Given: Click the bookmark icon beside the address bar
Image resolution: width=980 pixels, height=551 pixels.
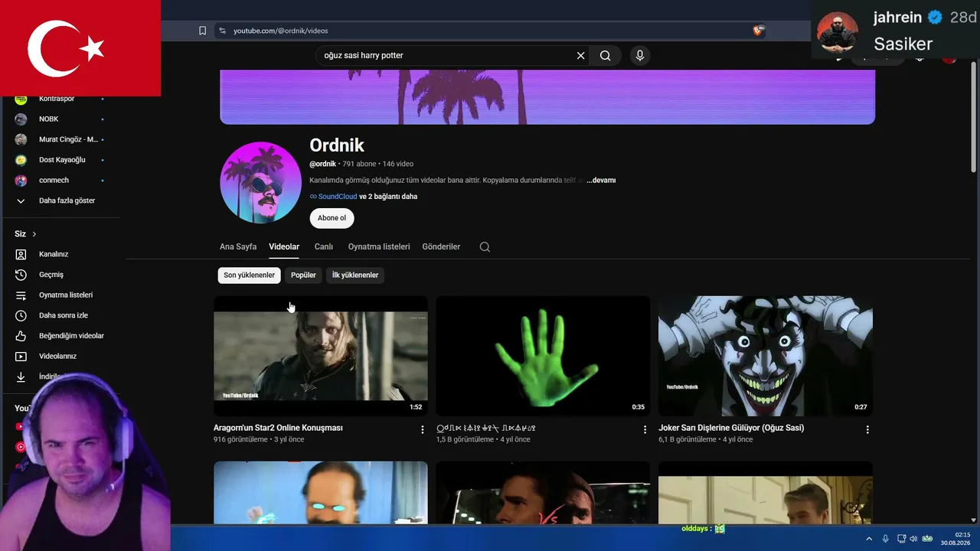Looking at the screenshot, I should click(x=202, y=31).
